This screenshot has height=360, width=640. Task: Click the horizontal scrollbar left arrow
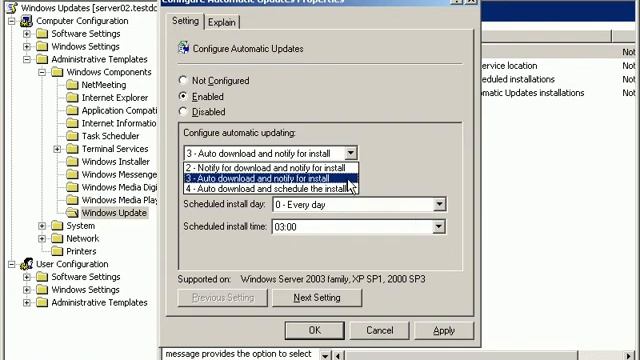pos(338,356)
